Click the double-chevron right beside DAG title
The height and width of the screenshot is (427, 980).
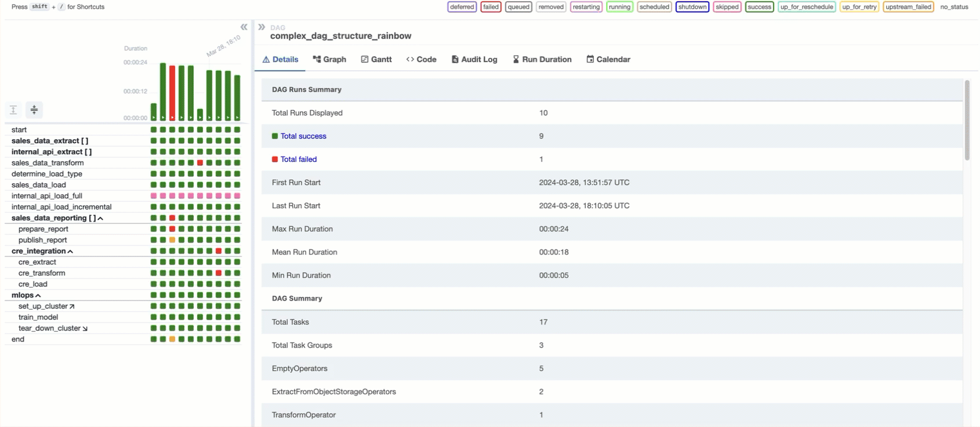pos(262,27)
